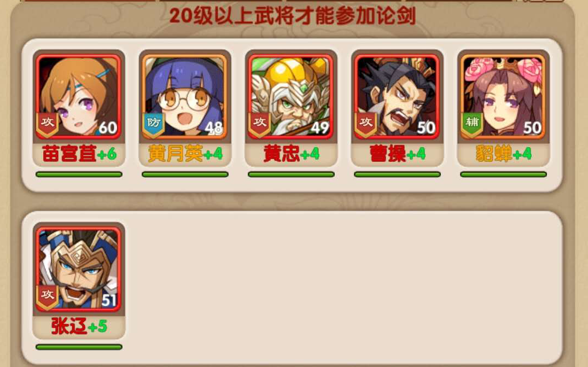Click the 苗宫苴+6 name label
The height and width of the screenshot is (367, 588).
[x=79, y=154]
